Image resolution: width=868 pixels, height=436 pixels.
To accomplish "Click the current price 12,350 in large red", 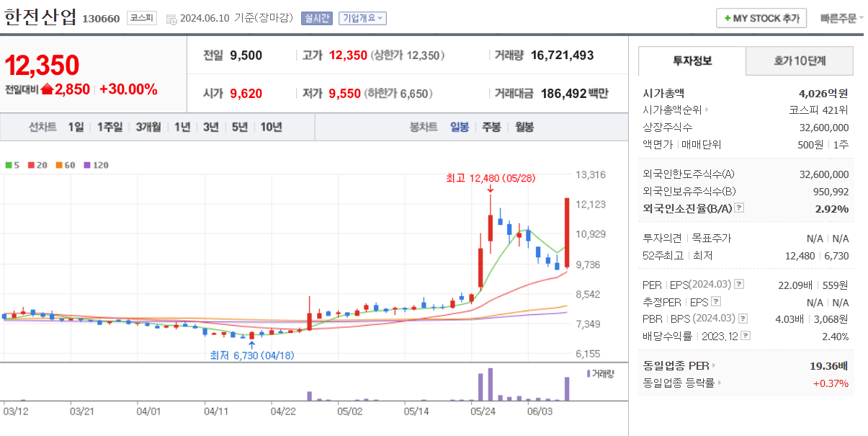I will (42, 65).
